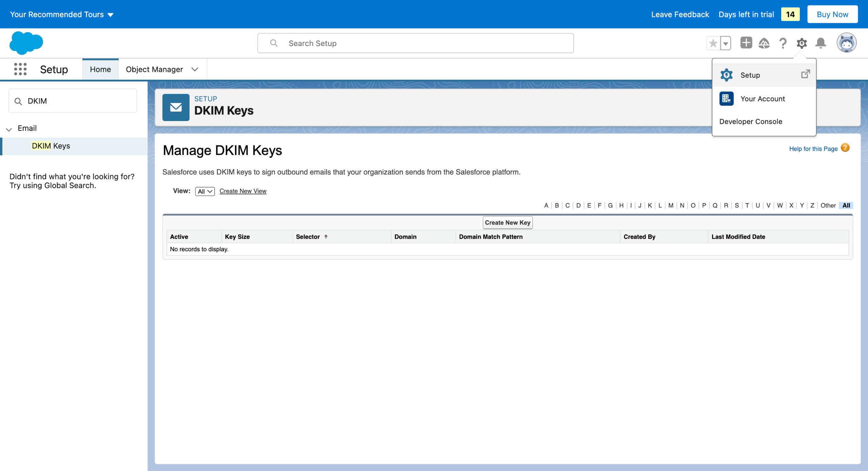Image resolution: width=868 pixels, height=471 pixels.
Task: Expand the Object Manager chevron menu
Action: coord(195,69)
